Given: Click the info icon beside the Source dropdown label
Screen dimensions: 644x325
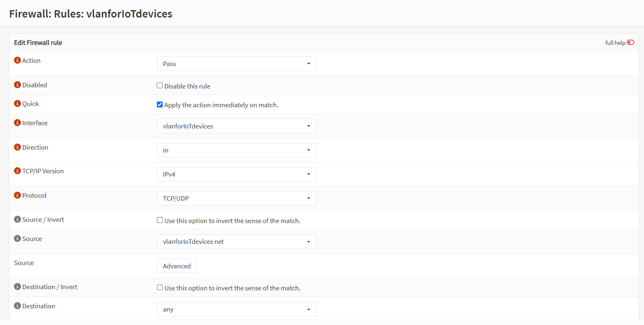Looking at the screenshot, I should (17, 239).
